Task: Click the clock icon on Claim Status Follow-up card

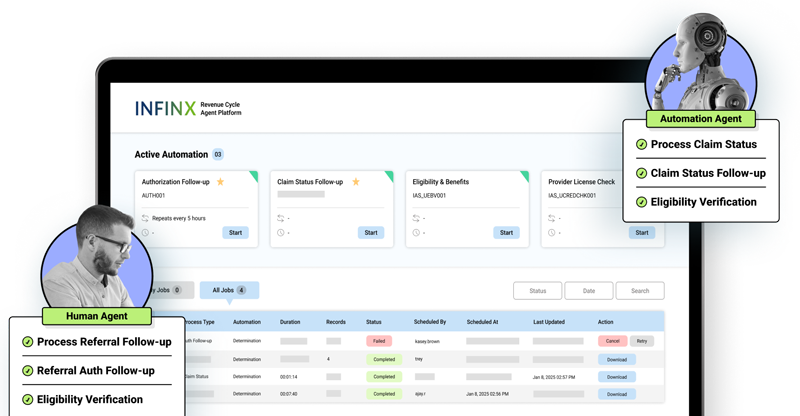Action: pyautogui.click(x=281, y=233)
